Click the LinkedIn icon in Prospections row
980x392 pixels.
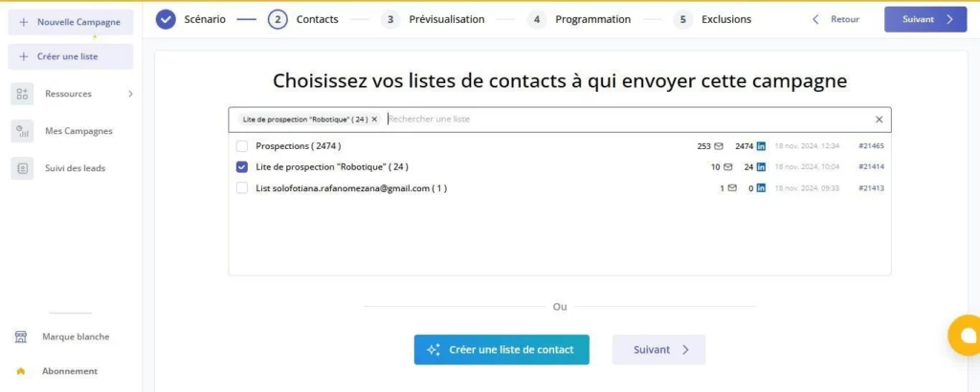[x=761, y=146]
